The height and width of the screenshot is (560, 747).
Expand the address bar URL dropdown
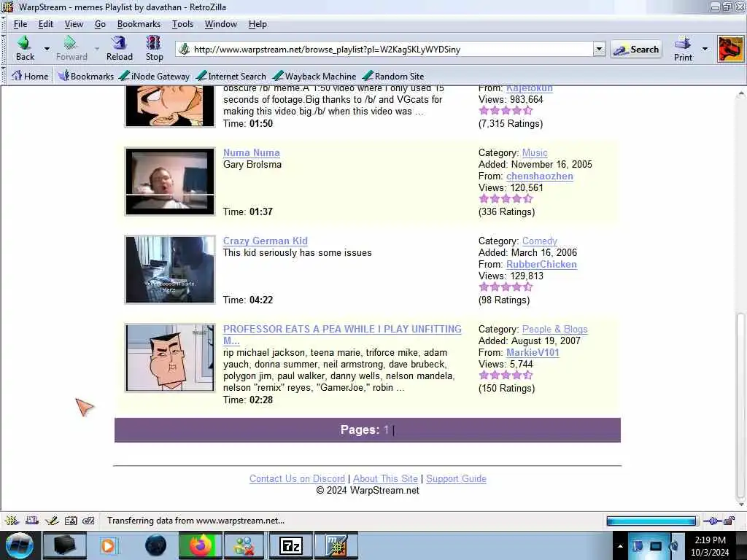tap(600, 49)
